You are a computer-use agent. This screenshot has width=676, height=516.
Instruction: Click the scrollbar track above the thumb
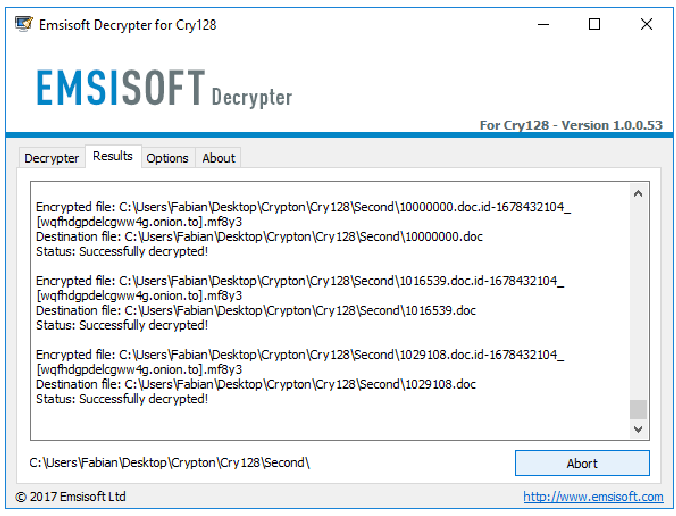pyautogui.click(x=638, y=301)
